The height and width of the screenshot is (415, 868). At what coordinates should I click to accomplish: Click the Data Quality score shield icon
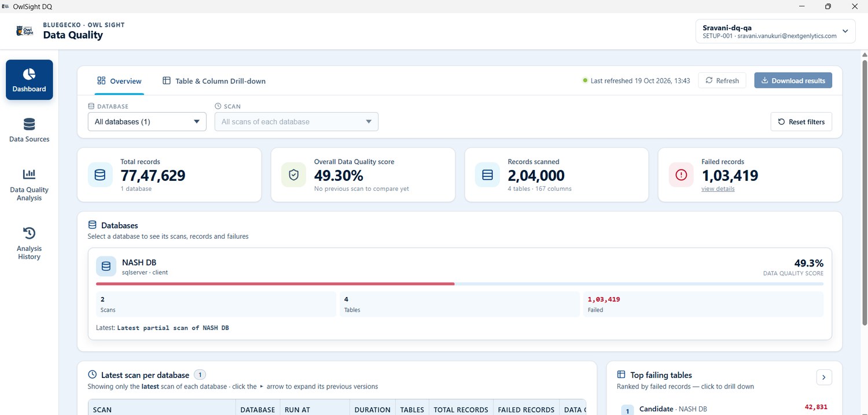[x=294, y=175]
